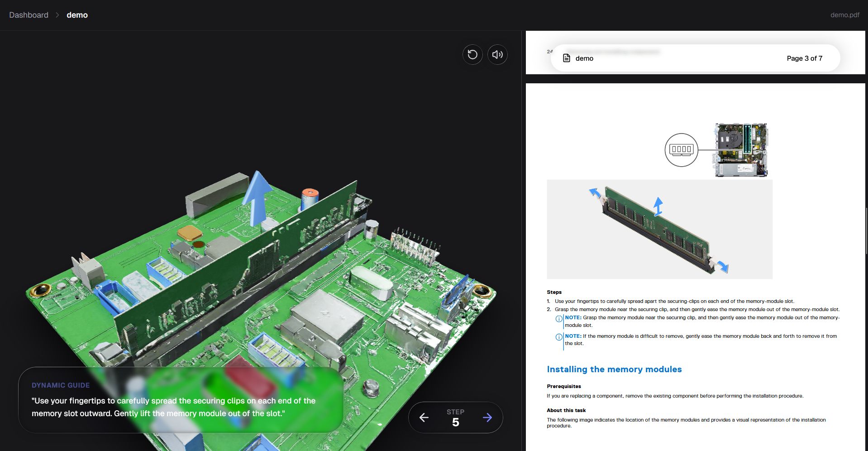Go back to step 4 with the back arrow
Viewport: 868px width, 451px height.
point(424,417)
